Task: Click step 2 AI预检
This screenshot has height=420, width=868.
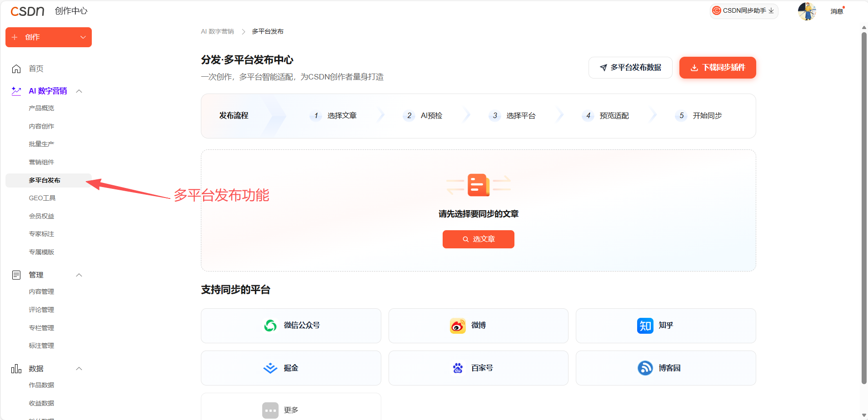Action: click(x=423, y=116)
